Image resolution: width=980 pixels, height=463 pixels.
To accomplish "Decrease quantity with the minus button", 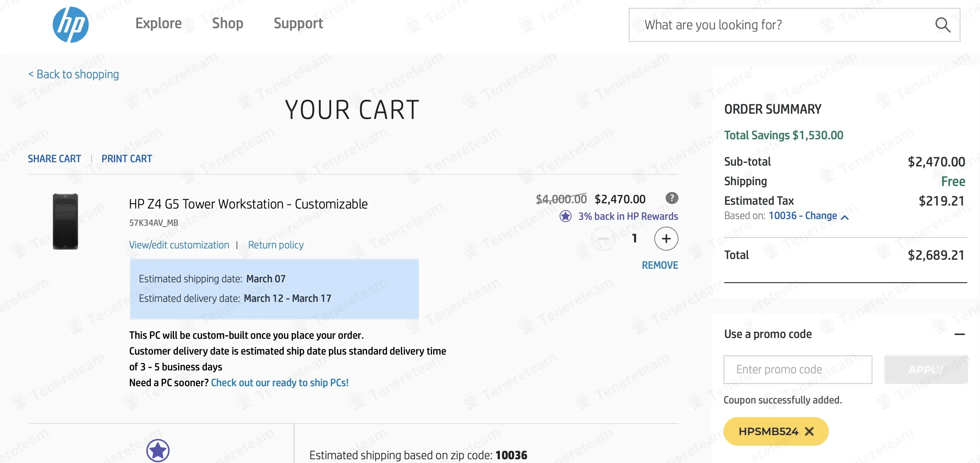I will 603,239.
